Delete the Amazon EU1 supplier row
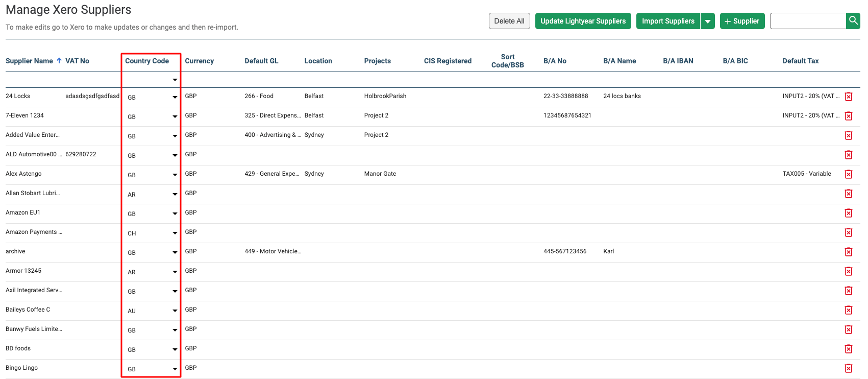Viewport: 868px width, 379px height. 849,213
